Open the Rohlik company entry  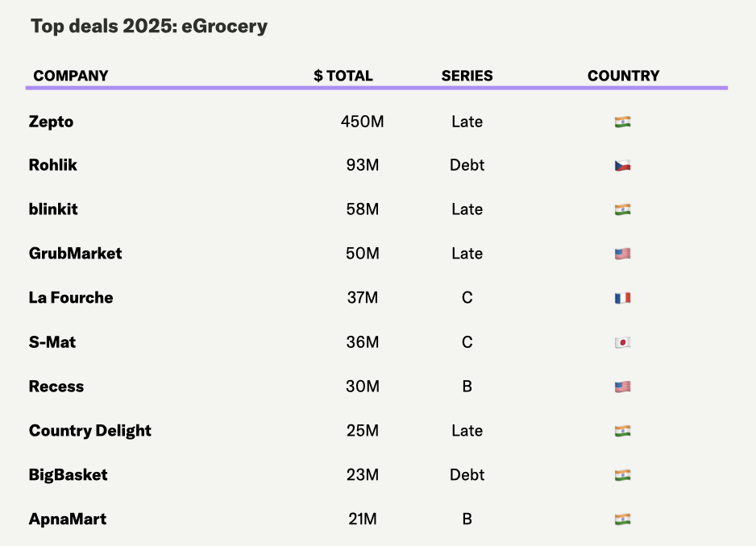click(53, 165)
